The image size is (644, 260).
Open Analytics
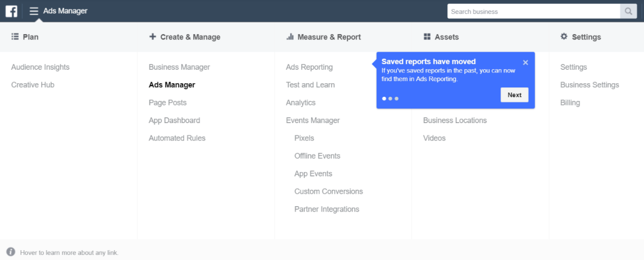click(x=301, y=103)
